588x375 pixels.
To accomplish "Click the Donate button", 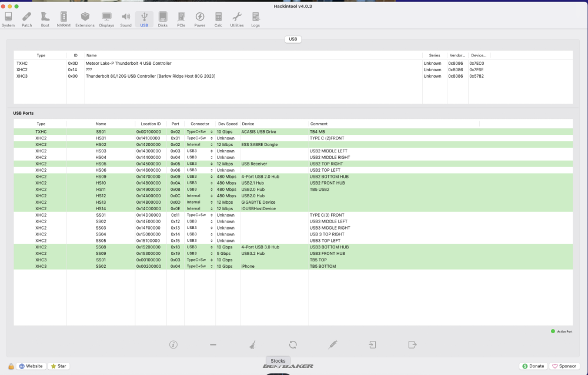I will click(x=533, y=366).
